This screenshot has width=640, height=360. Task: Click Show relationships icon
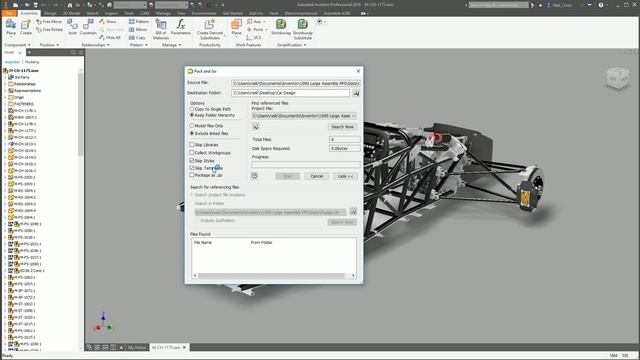point(108,22)
